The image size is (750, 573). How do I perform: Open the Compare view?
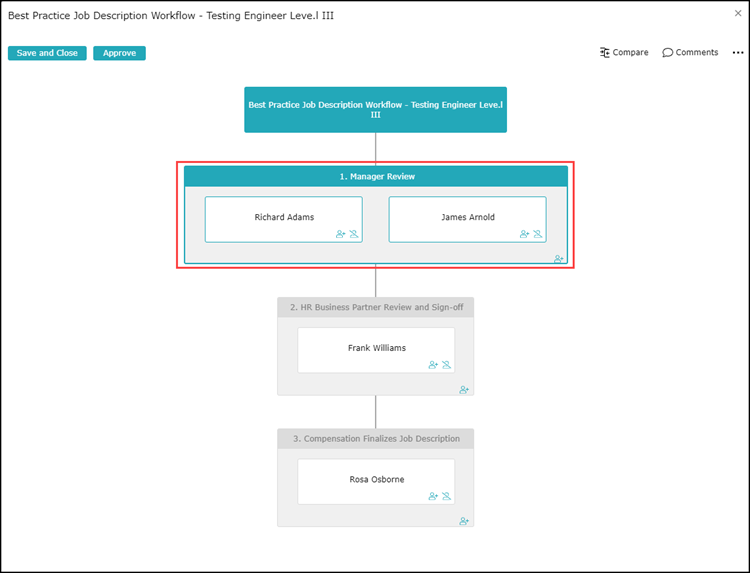[624, 53]
